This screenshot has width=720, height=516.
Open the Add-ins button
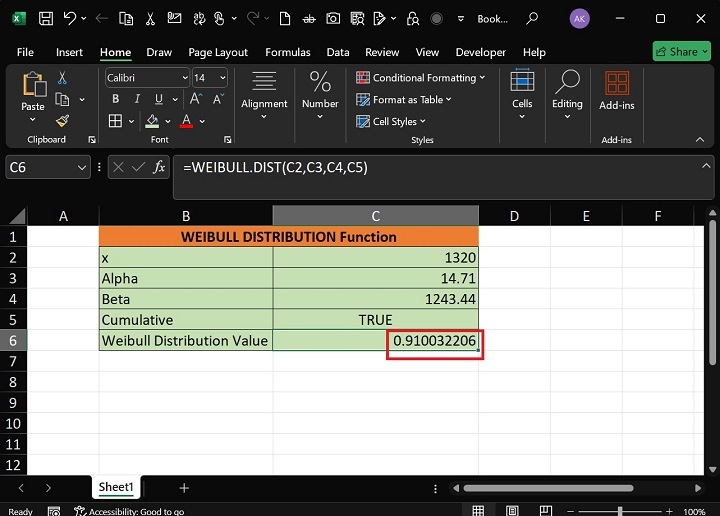click(616, 90)
